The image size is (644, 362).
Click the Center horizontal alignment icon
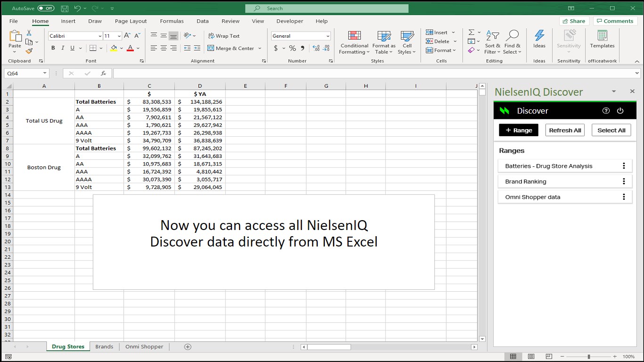coord(164,48)
